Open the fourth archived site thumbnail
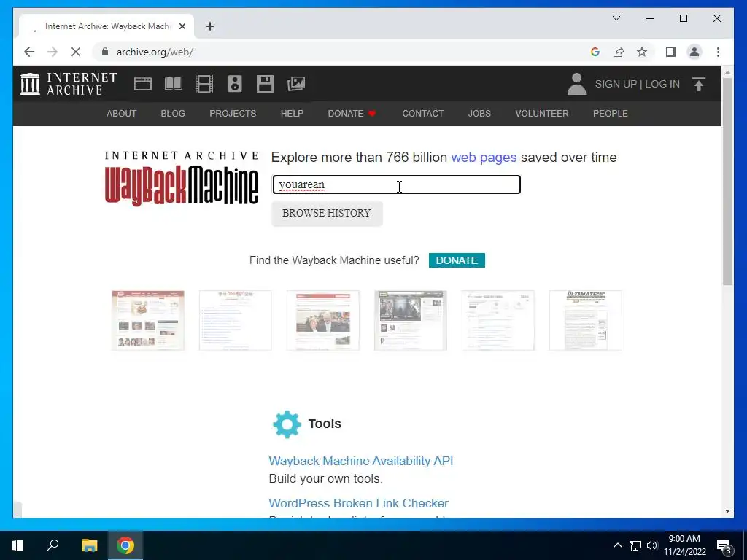The image size is (747, 560). [411, 321]
